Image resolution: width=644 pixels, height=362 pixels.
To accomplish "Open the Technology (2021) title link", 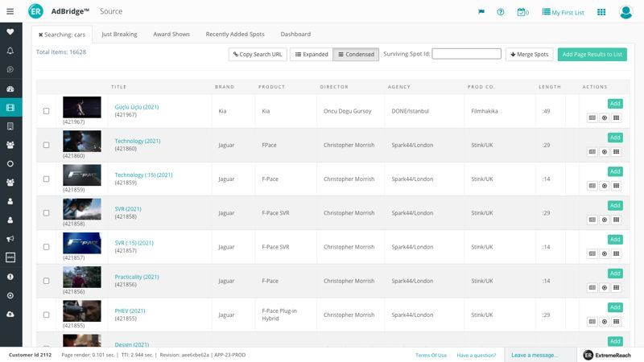I will point(138,141).
